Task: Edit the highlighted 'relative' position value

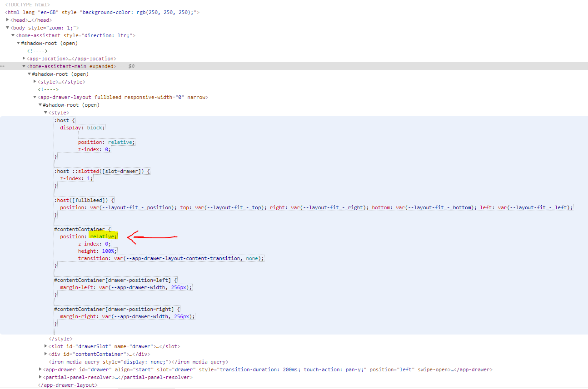Action: (103, 236)
